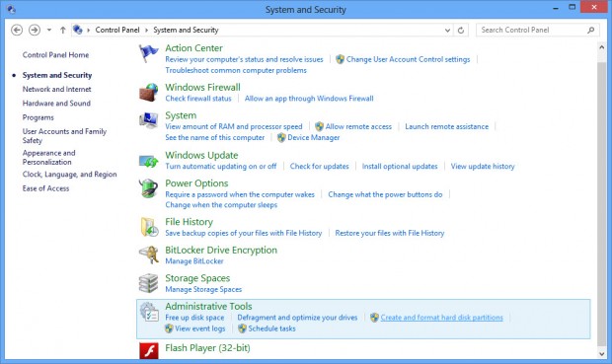Click the Up arrow to parent folder

pos(62,30)
